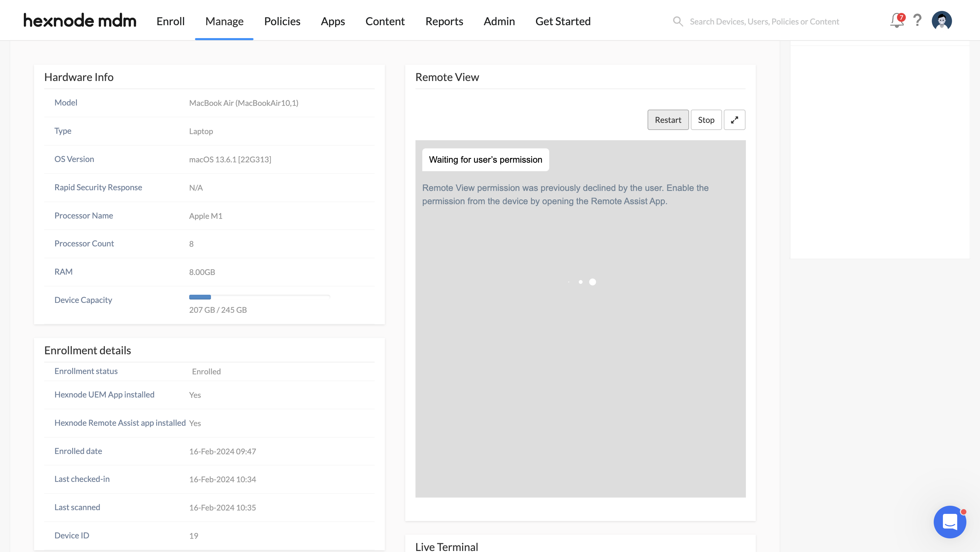
Task: Click the Waiting for user's permission label
Action: pos(486,159)
